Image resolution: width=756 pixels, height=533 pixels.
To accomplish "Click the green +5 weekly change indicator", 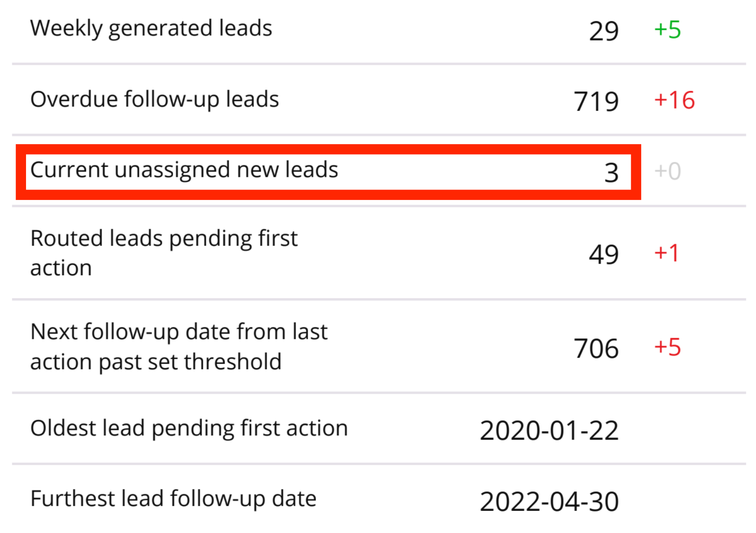I will point(667,30).
